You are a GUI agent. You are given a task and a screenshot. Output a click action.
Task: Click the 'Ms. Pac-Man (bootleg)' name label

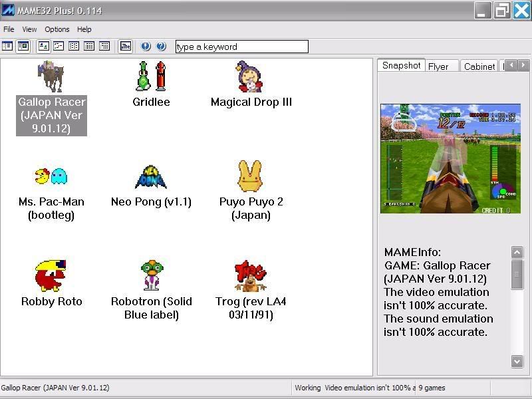[x=51, y=208]
